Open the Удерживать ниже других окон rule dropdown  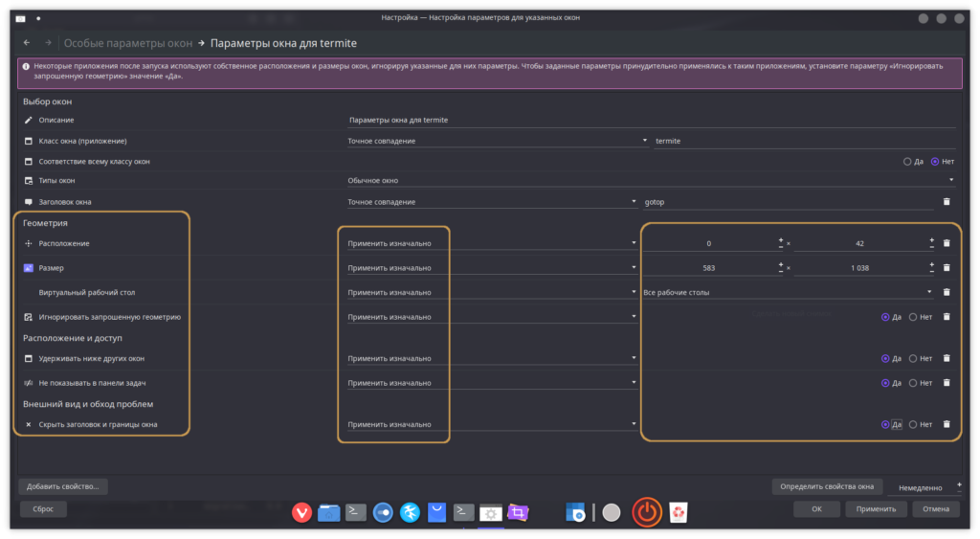pyautogui.click(x=492, y=358)
